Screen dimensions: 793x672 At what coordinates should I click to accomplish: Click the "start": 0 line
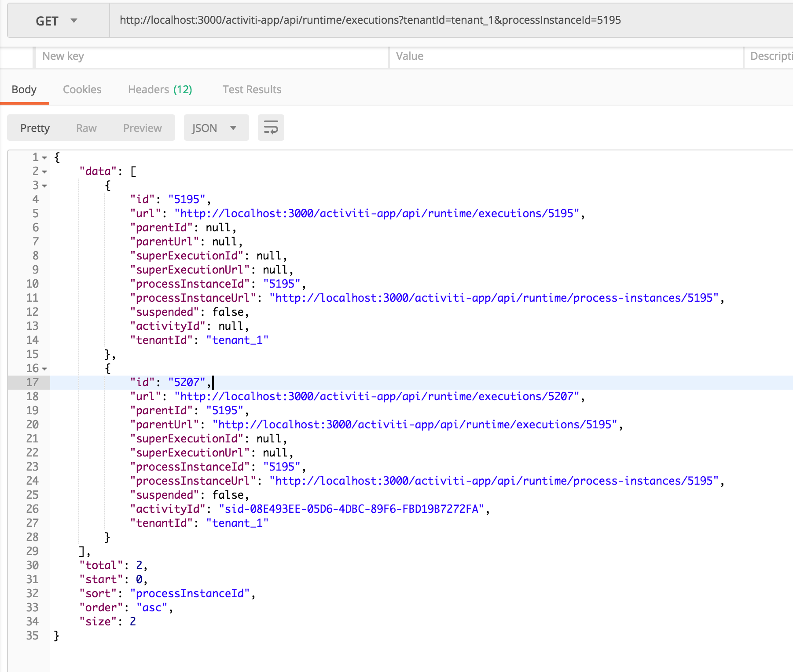click(x=113, y=579)
